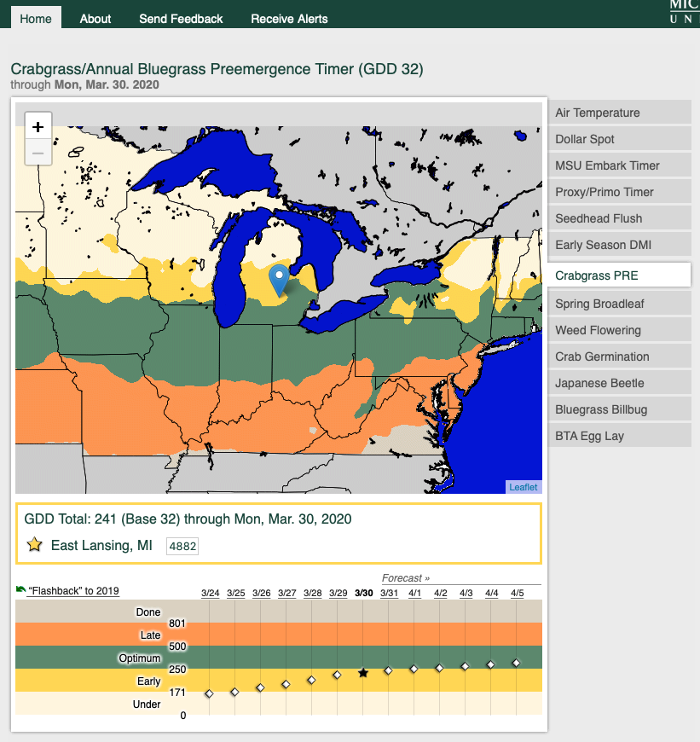700x742 pixels.
Task: Click the blue location pin on map
Action: [x=278, y=279]
